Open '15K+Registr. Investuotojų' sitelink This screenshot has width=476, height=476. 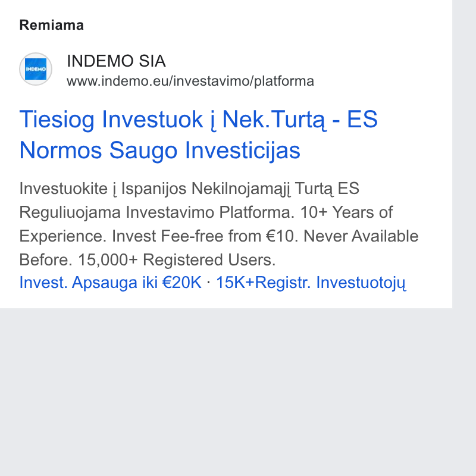[311, 283]
